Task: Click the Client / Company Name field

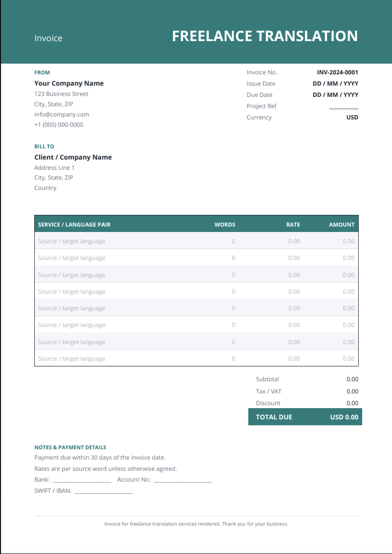Action: [73, 157]
